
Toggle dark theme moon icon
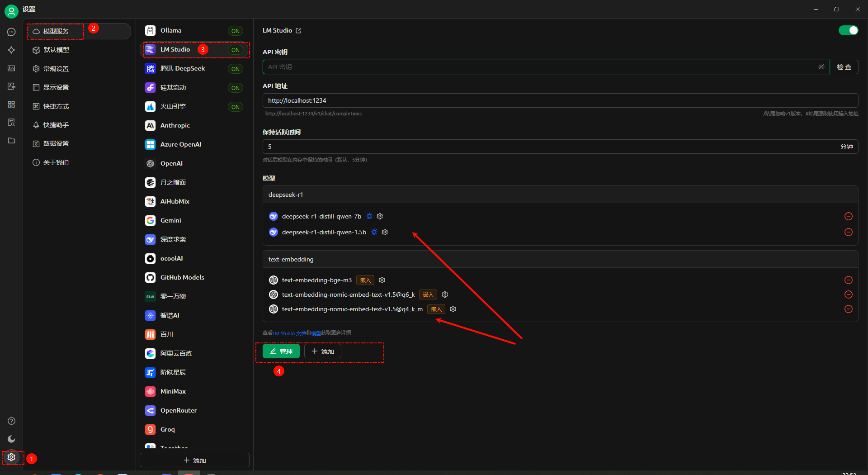[11, 439]
